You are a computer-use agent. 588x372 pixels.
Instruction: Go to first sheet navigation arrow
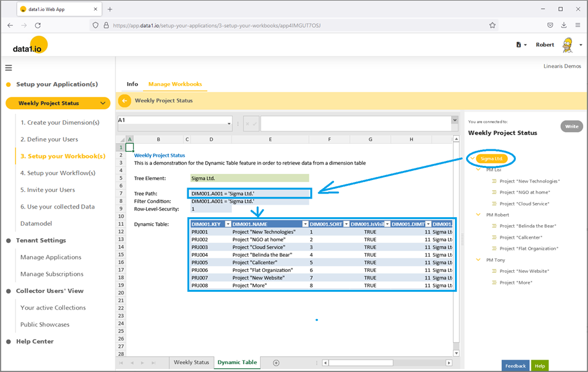tap(121, 363)
